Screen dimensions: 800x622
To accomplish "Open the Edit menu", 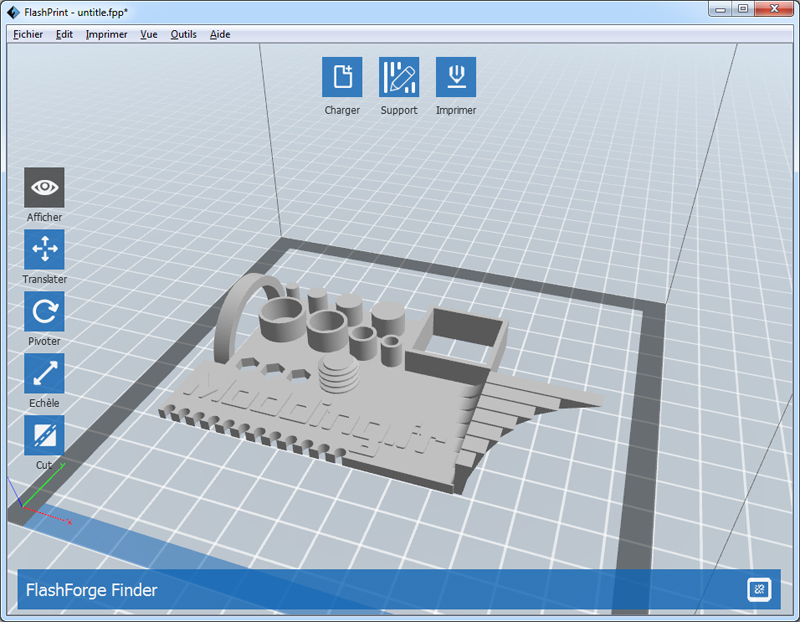I will [64, 34].
